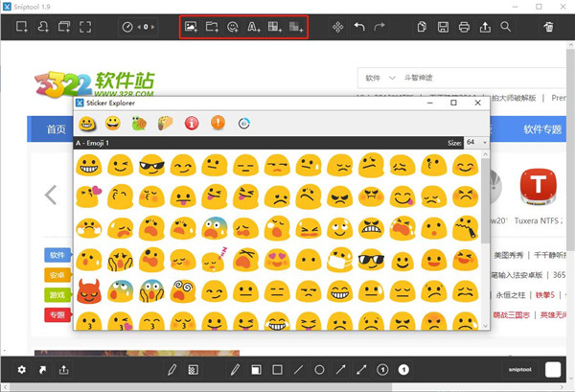Pick the sunglasses emoji sticker in first row

pos(151,165)
